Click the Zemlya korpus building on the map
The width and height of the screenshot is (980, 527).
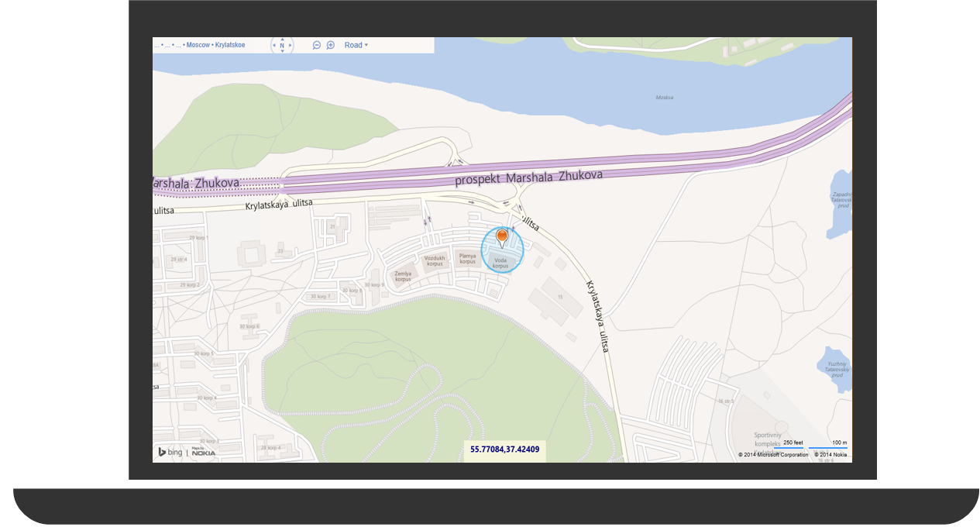(403, 277)
